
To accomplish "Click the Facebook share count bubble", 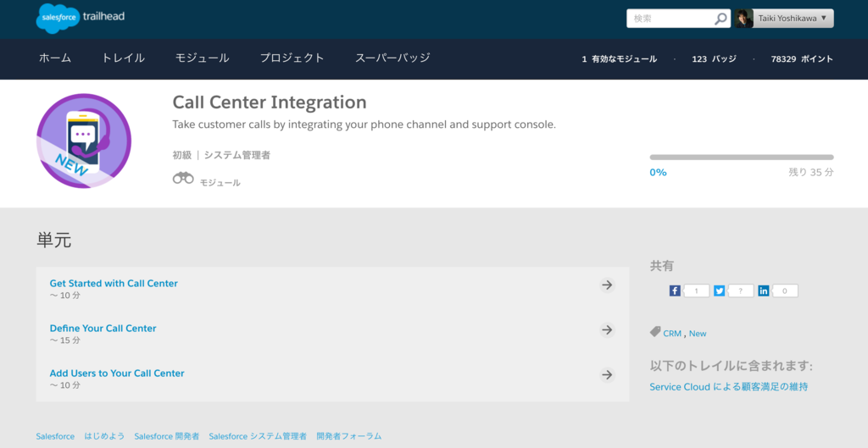I will (x=697, y=290).
